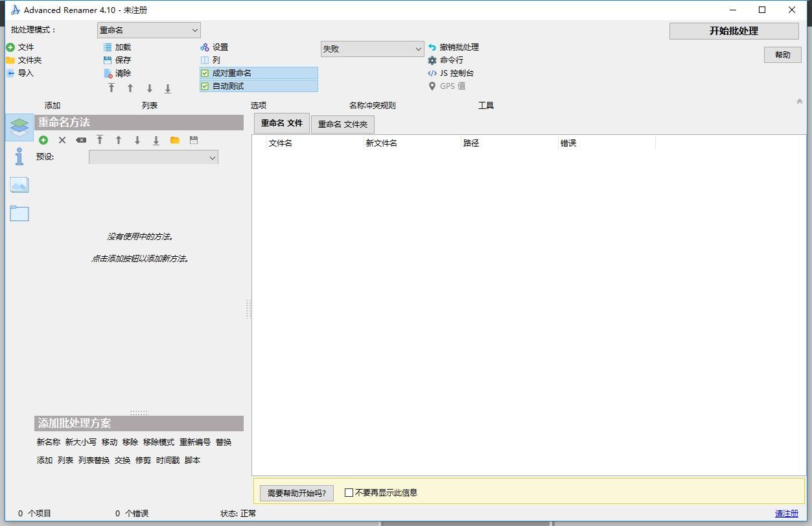This screenshot has height=526, width=812.
Task: Switch to the 重命名 文件夹 tab
Action: 342,124
